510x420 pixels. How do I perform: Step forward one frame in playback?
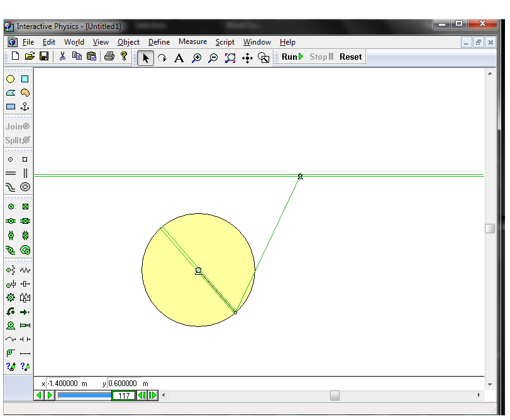tap(153, 395)
